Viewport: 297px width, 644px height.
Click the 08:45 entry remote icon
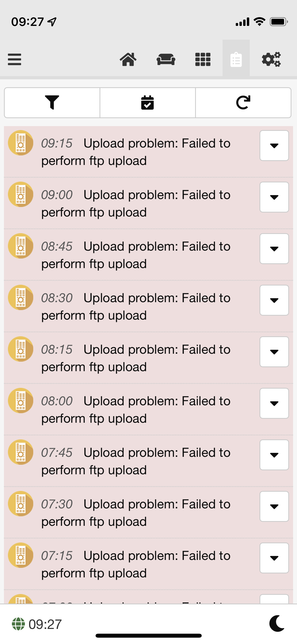[x=21, y=246]
